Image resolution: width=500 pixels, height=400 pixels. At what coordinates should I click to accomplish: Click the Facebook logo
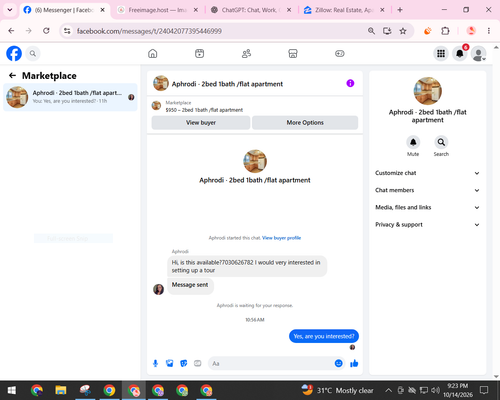click(14, 53)
